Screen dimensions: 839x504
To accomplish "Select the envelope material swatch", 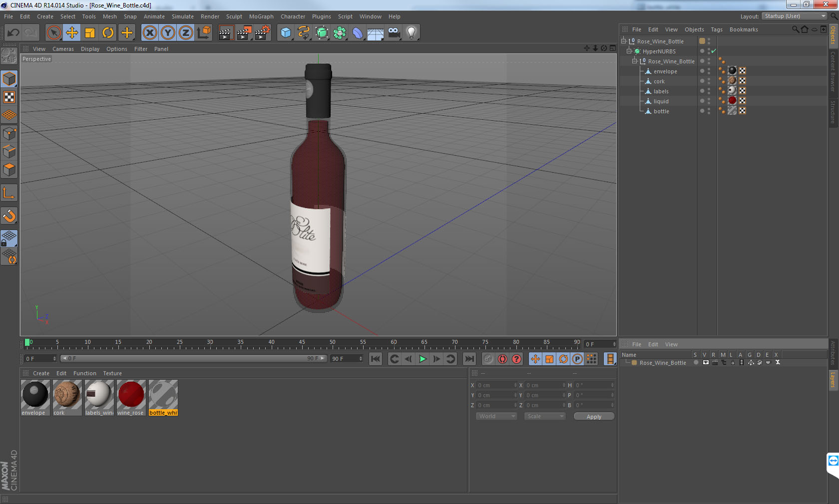I will coord(35,398).
